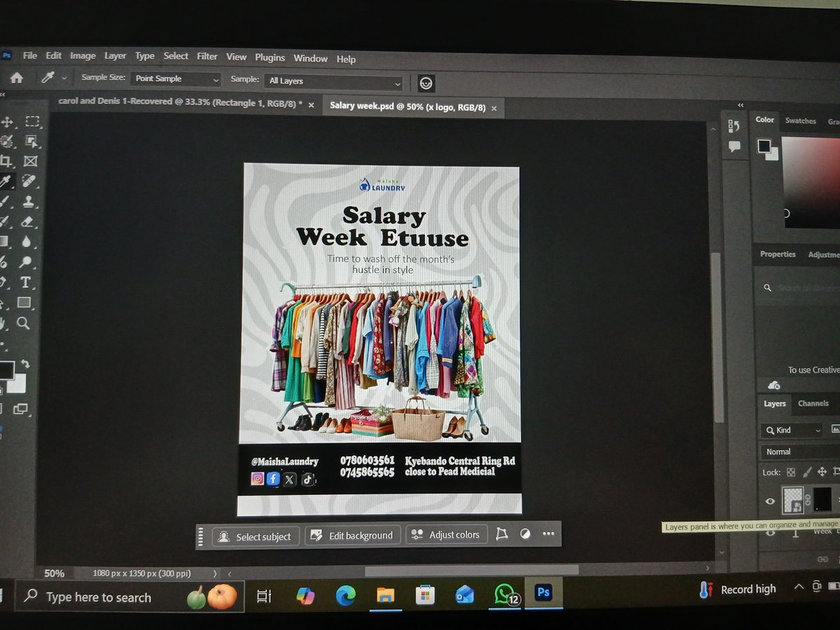Select the Rectangular Marquee tool
840x630 pixels.
pyautogui.click(x=32, y=122)
